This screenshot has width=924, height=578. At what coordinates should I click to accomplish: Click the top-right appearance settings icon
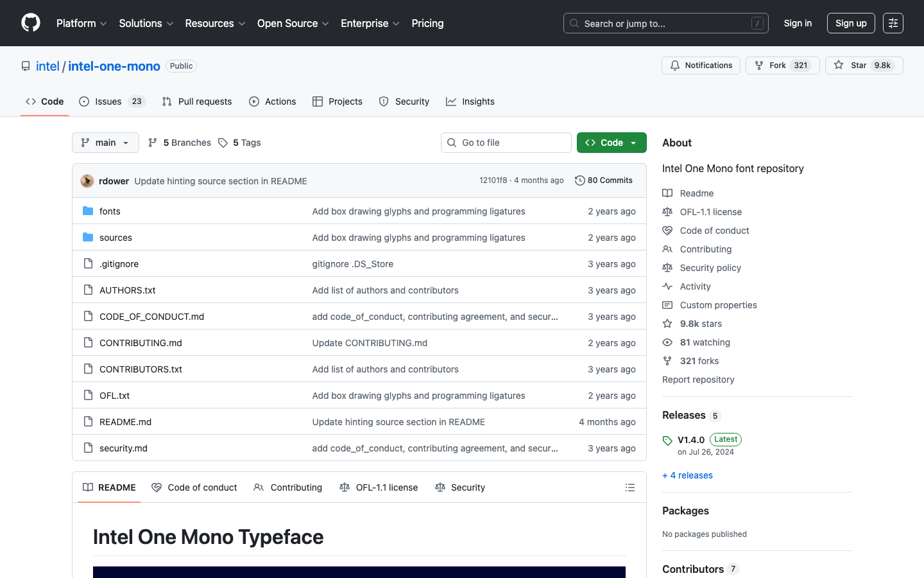893,23
